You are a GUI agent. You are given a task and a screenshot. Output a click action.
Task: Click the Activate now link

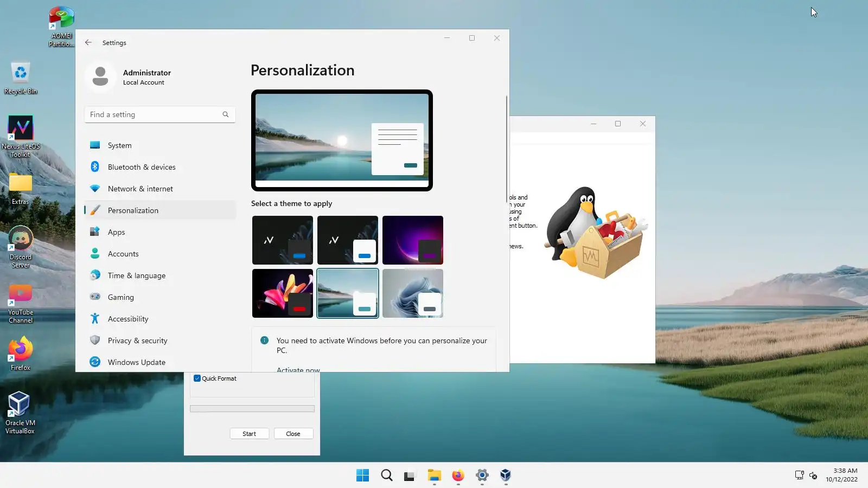(298, 370)
